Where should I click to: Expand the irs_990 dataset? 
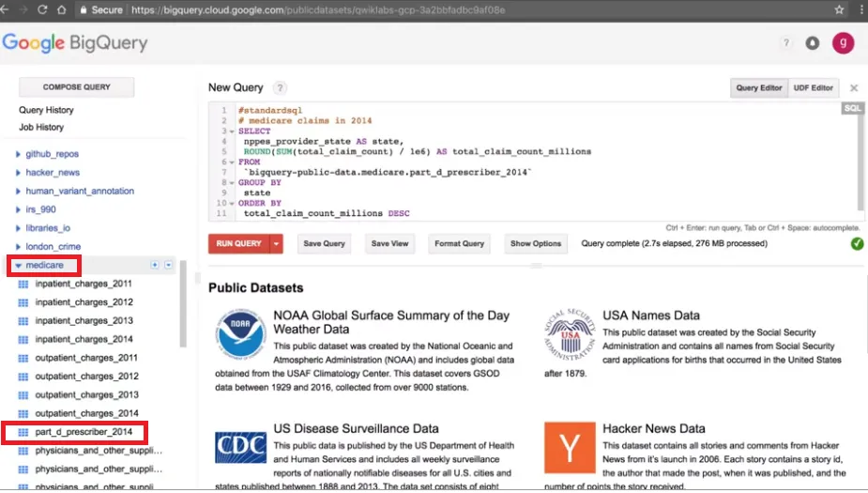click(x=18, y=209)
